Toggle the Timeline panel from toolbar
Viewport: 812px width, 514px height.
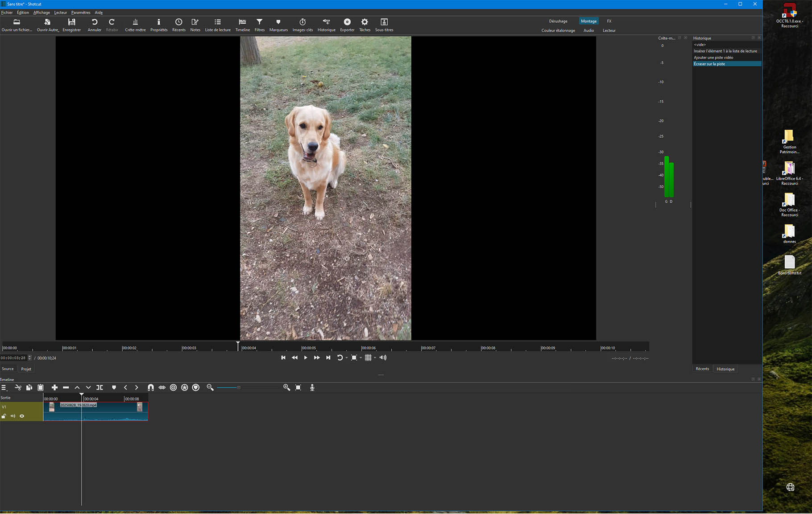coord(242,25)
